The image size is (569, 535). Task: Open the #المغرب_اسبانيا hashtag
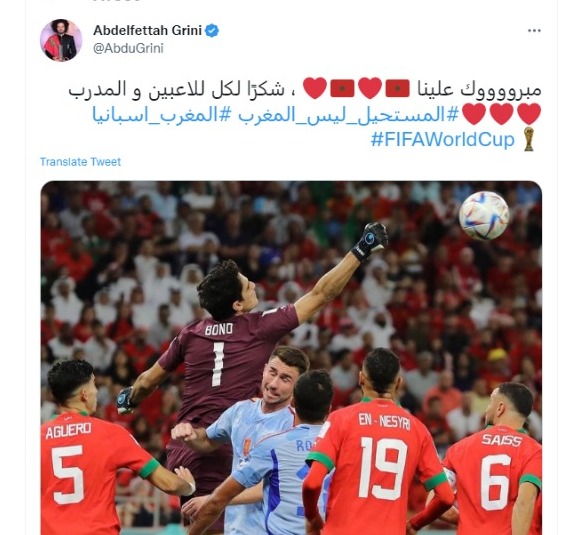155,115
